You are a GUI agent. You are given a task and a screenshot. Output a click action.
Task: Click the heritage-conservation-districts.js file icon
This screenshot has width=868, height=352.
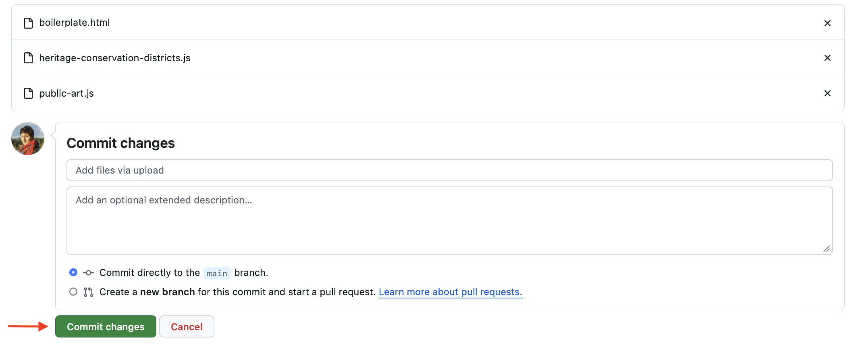pyautogui.click(x=29, y=58)
